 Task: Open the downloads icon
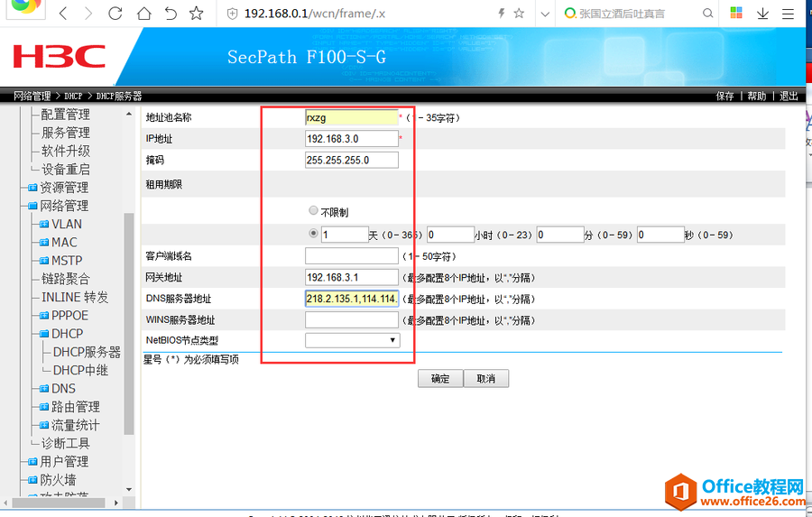762,14
